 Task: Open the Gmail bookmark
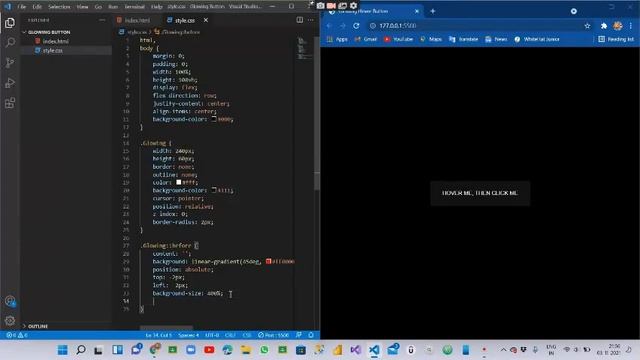click(x=366, y=39)
